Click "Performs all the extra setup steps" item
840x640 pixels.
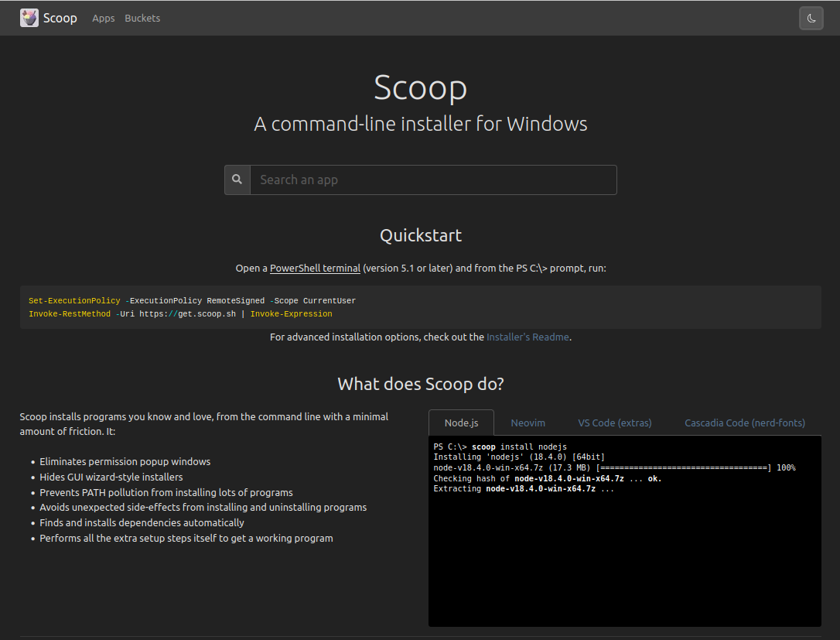tap(186, 538)
